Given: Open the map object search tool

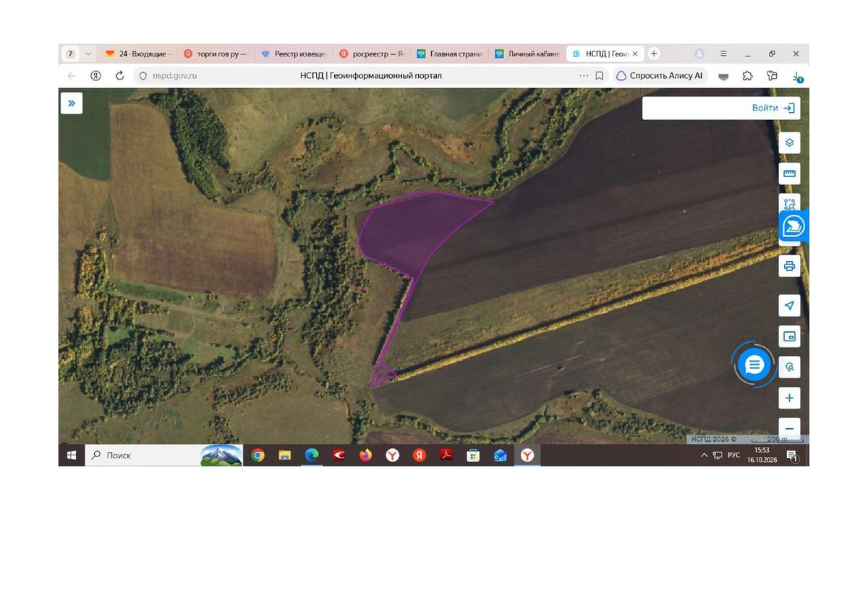Looking at the screenshot, I should pyautogui.click(x=789, y=367).
